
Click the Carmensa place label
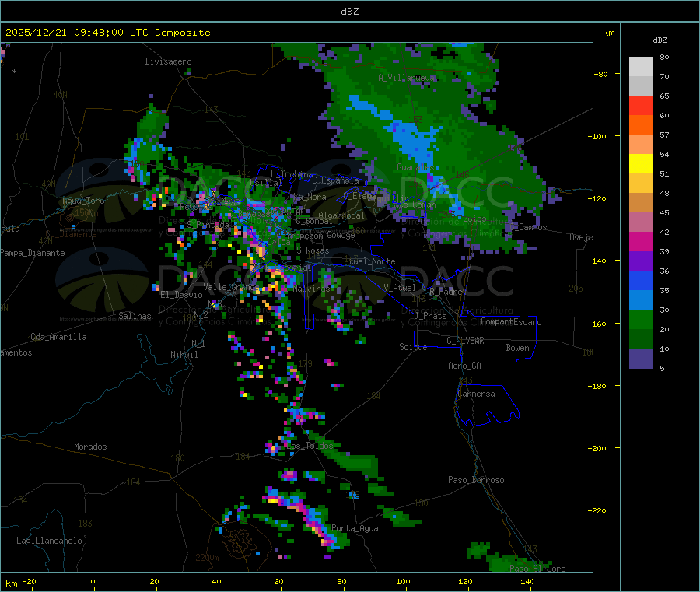coord(476,394)
